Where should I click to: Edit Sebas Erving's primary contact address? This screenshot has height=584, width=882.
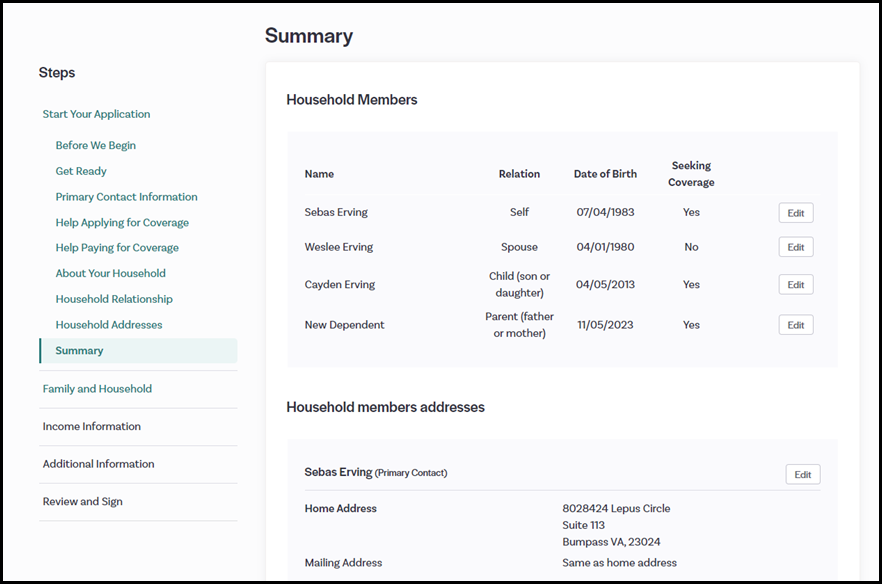coord(802,475)
